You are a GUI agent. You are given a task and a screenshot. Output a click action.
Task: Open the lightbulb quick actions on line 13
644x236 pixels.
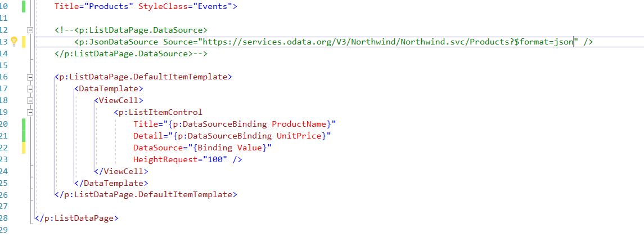pyautogui.click(x=13, y=41)
